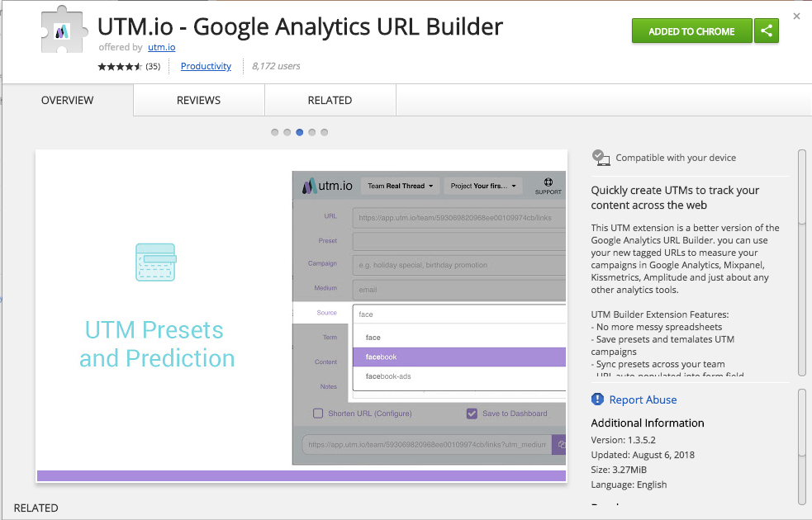Click the utm.io logo in screenshot
The image size is (812, 520).
[x=327, y=186]
